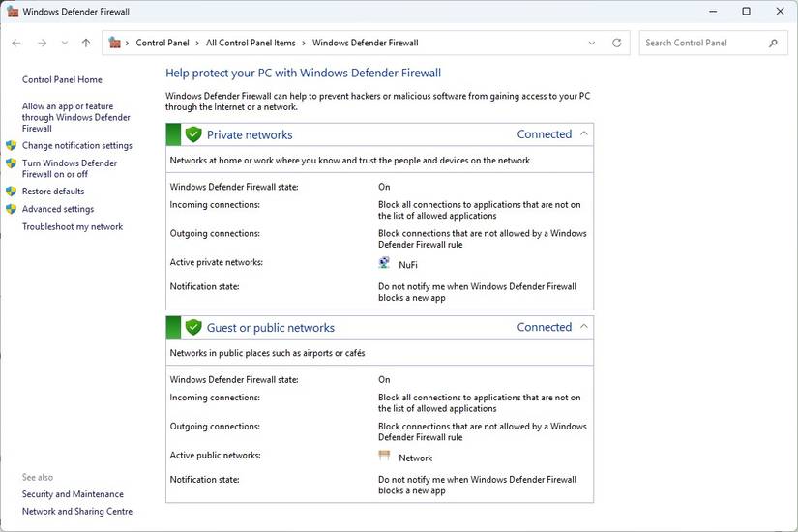Click the Network name under active public networks
Viewport: 798px width, 532px height.
tap(415, 458)
